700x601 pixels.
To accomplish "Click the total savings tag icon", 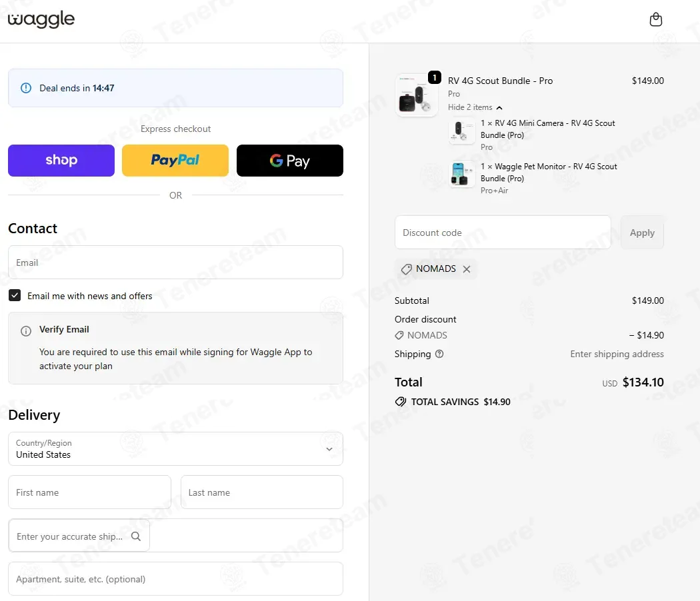I will (401, 402).
